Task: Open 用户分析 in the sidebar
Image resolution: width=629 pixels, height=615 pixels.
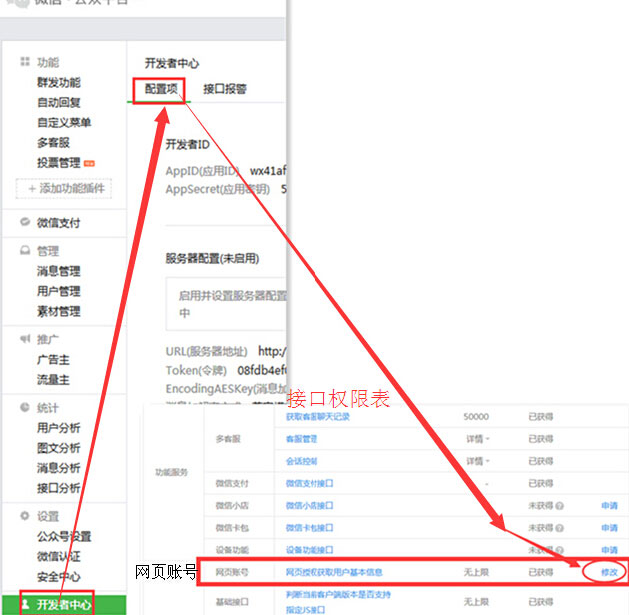Action: coord(59,428)
